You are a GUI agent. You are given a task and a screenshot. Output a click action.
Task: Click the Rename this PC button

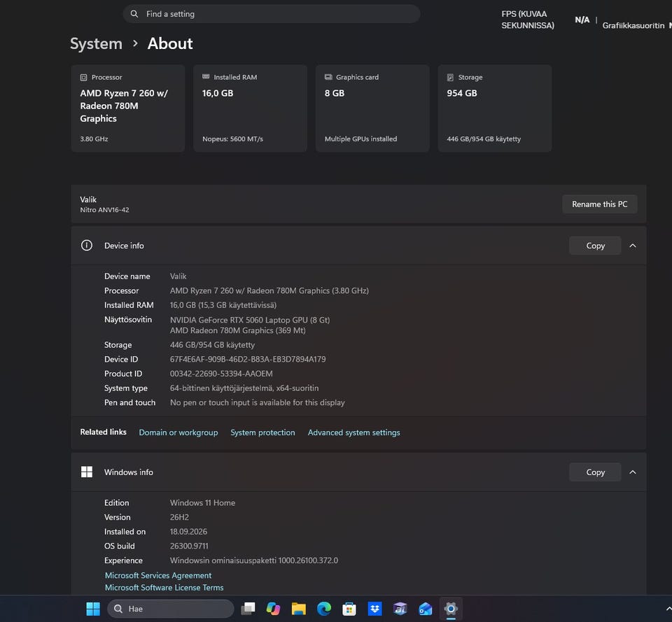[x=600, y=204]
